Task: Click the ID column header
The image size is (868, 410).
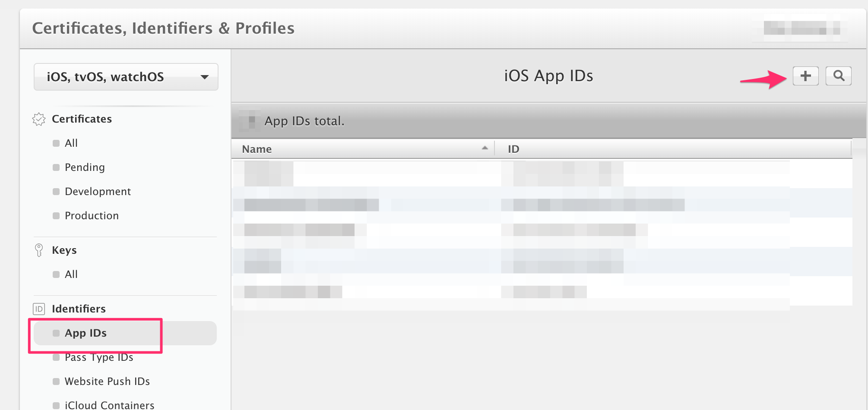Action: pyautogui.click(x=673, y=149)
